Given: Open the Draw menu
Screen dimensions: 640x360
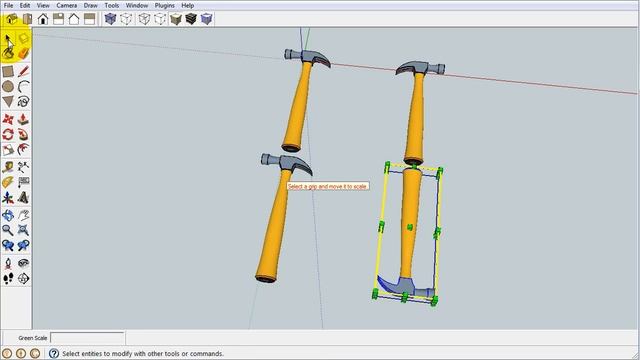Looking at the screenshot, I should [x=91, y=6].
